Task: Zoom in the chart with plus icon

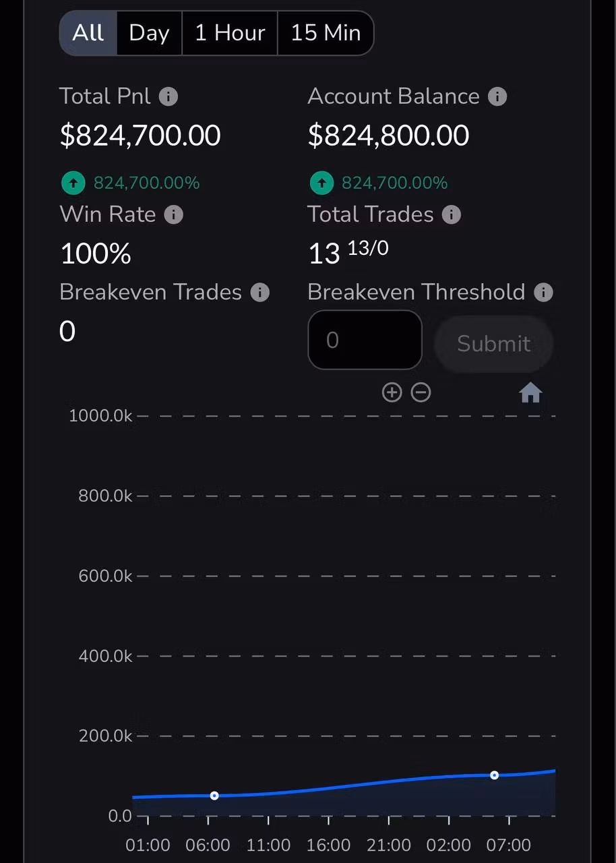Action: (392, 392)
